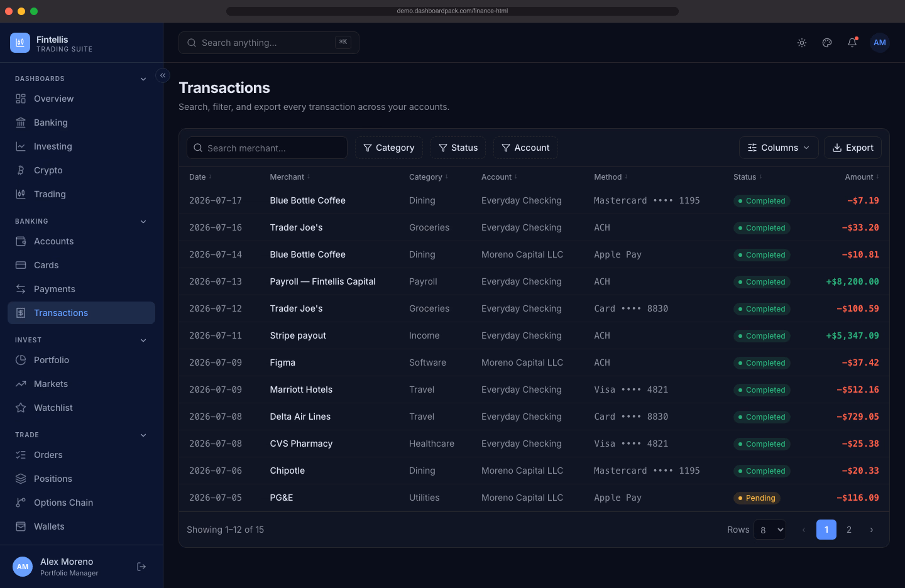
Task: Open the Account filter
Action: coord(525,148)
